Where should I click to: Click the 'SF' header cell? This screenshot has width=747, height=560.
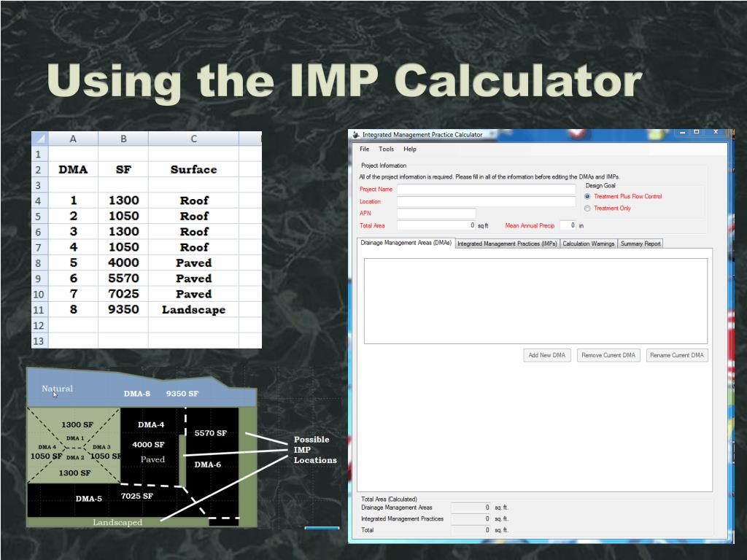[123, 169]
